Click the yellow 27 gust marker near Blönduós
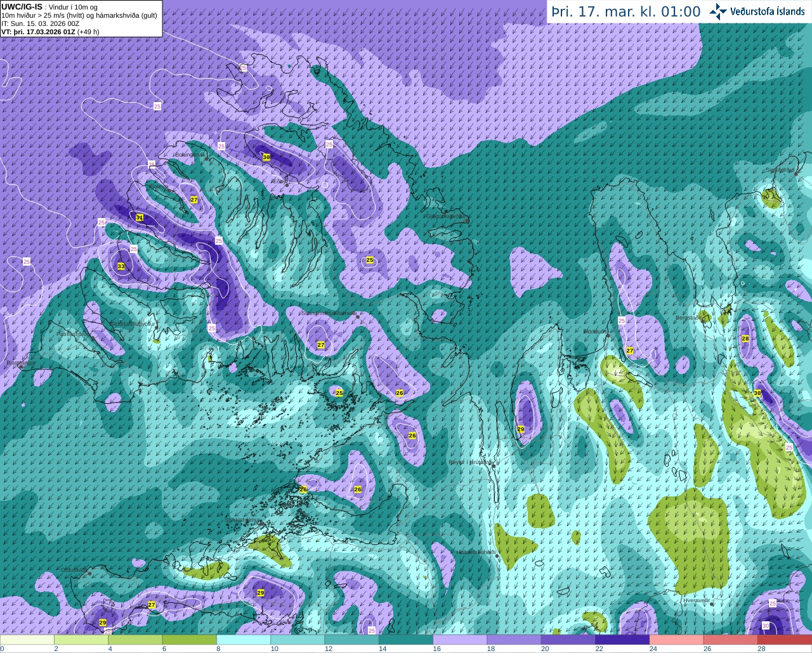Screen dimensions: 812x653 [630, 351]
